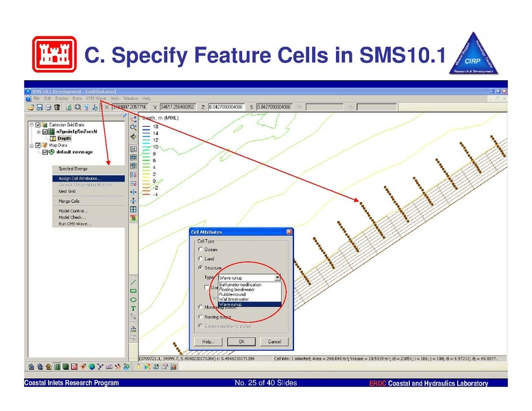Select the tool with the number 10 icon

133,218
